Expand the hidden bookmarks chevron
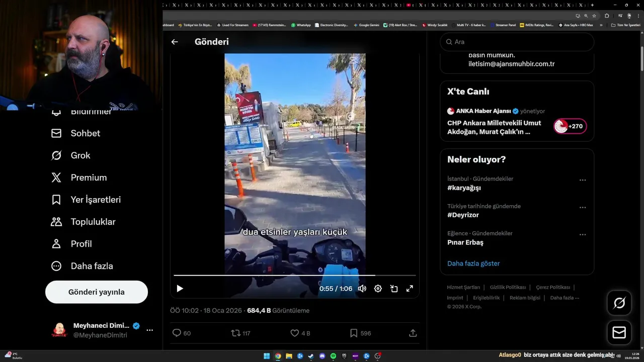 tap(601, 25)
